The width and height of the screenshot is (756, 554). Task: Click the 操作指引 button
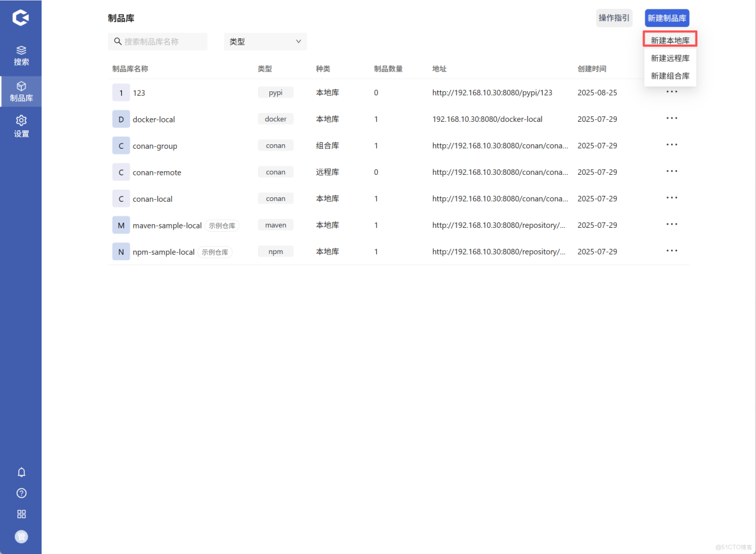point(614,18)
